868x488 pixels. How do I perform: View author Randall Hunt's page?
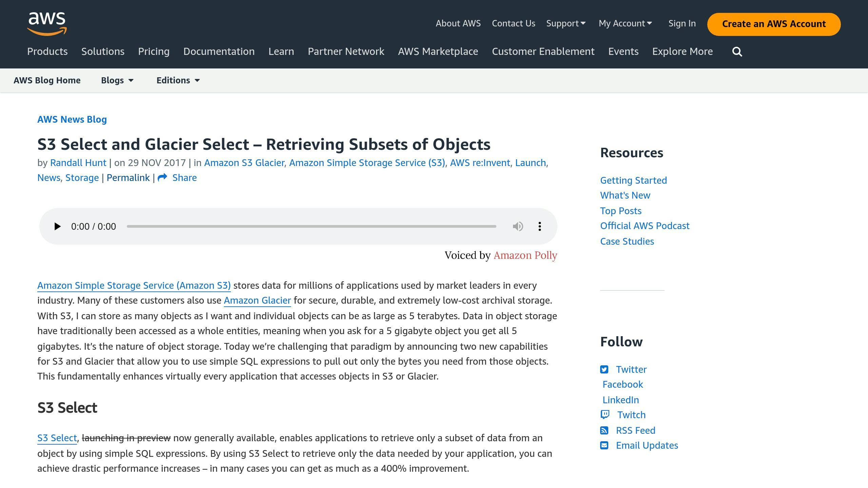pyautogui.click(x=78, y=163)
